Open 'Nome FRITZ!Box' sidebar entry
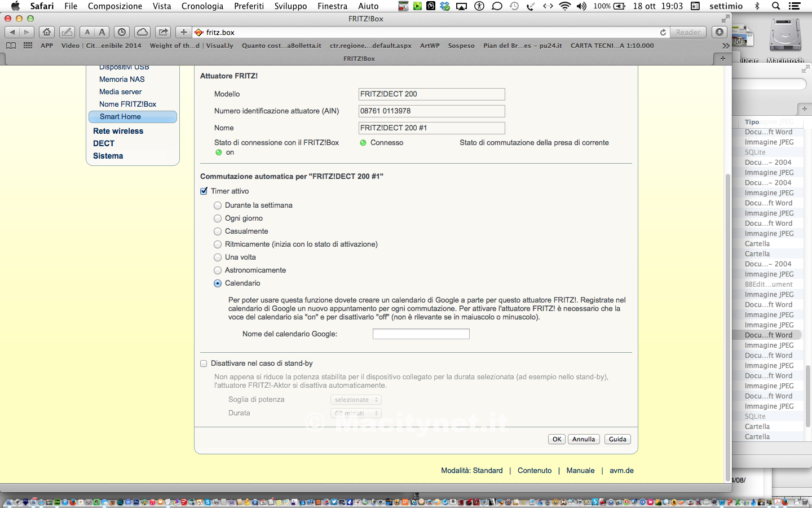This screenshot has width=812, height=508. click(128, 104)
